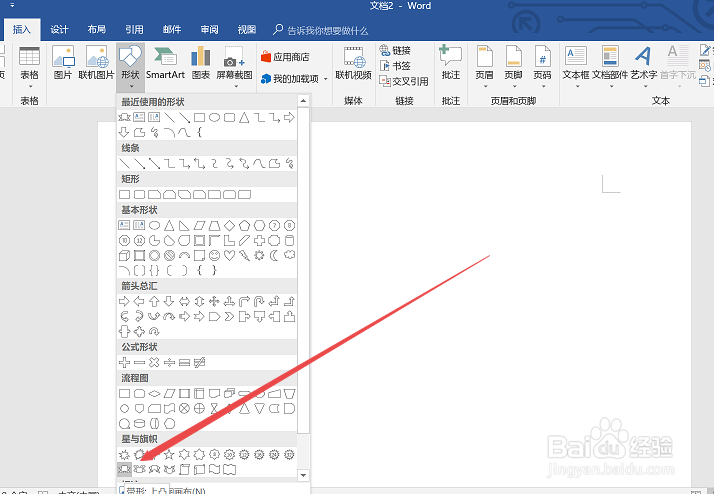Add a 批注 comment
The width and height of the screenshot is (714, 494).
[450, 63]
